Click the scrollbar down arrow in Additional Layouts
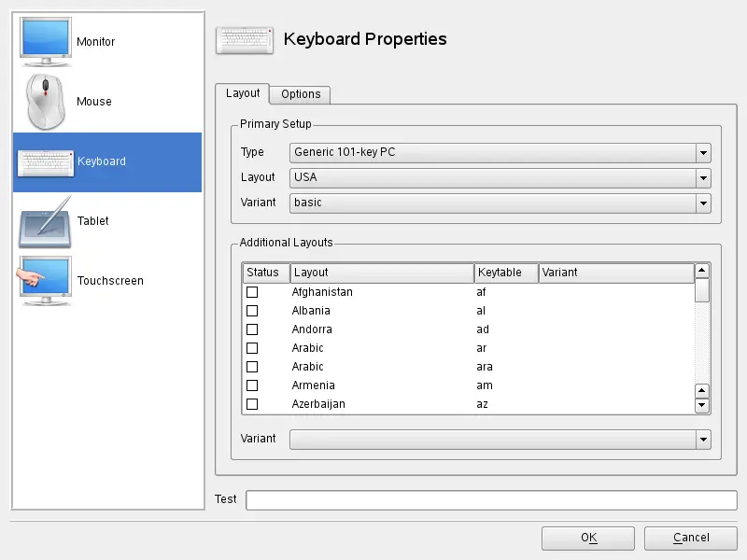 (702, 405)
